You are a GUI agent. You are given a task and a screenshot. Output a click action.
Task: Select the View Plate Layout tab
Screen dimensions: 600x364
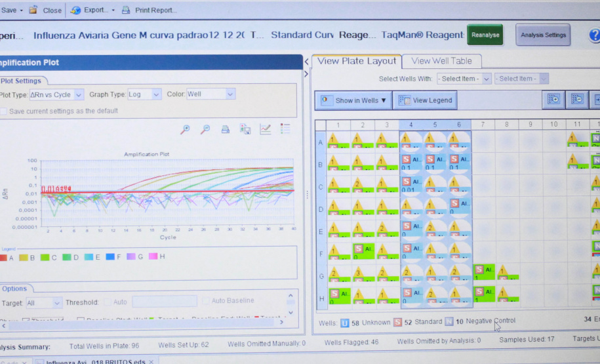click(x=357, y=61)
